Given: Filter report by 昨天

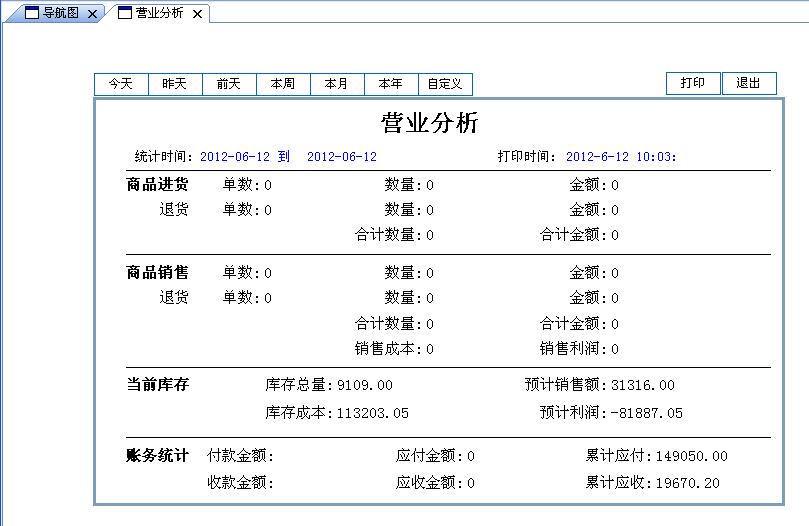Looking at the screenshot, I should 175,84.
